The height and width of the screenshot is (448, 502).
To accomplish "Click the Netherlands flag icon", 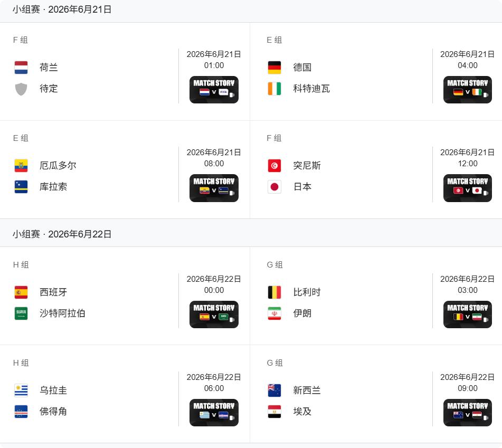I will (x=21, y=68).
